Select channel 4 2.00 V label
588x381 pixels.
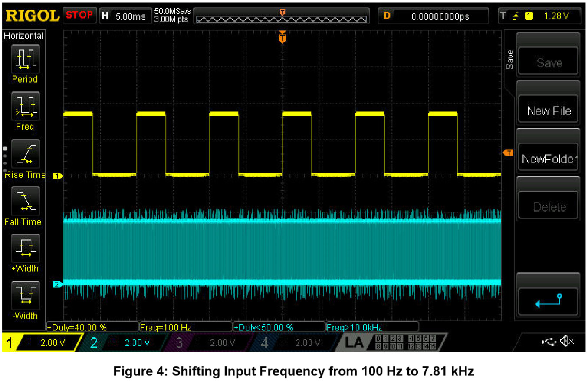coord(307,343)
